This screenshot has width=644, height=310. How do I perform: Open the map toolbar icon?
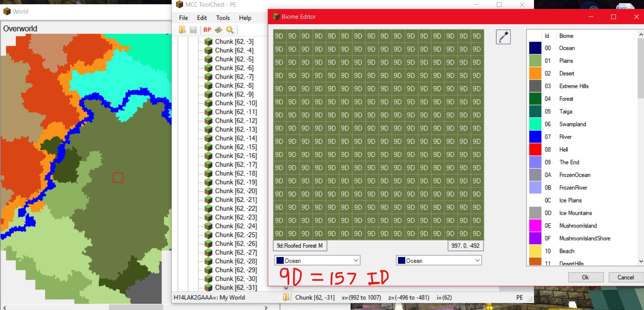(x=219, y=30)
